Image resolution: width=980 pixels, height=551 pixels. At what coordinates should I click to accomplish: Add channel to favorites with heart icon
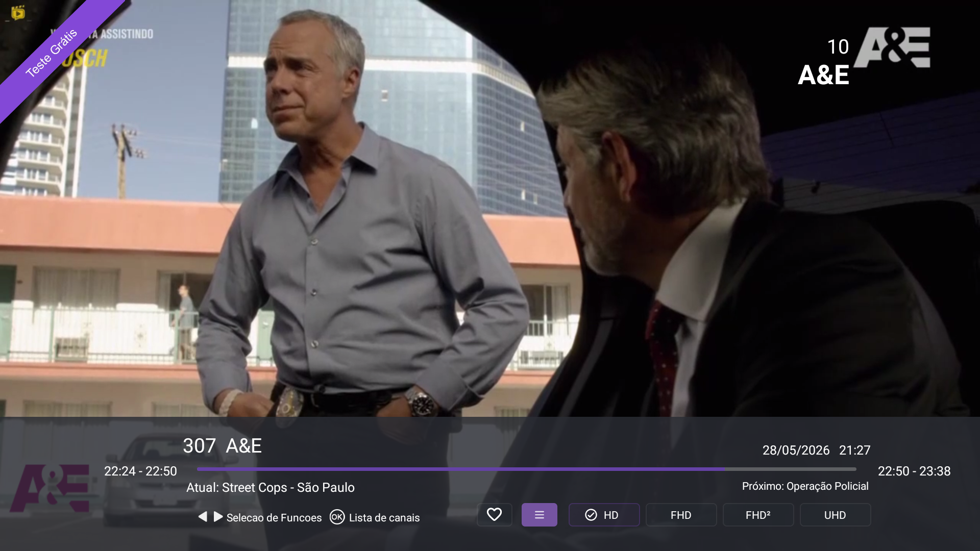pos(494,515)
